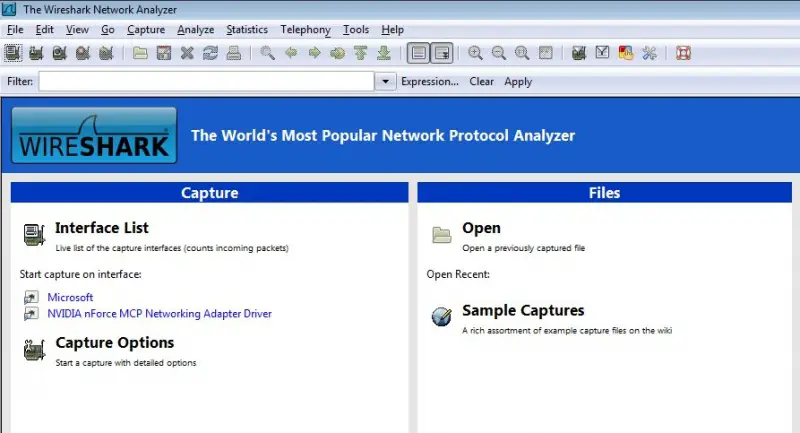This screenshot has width=800, height=433.
Task: Click Apply to apply the filter
Action: (518, 82)
